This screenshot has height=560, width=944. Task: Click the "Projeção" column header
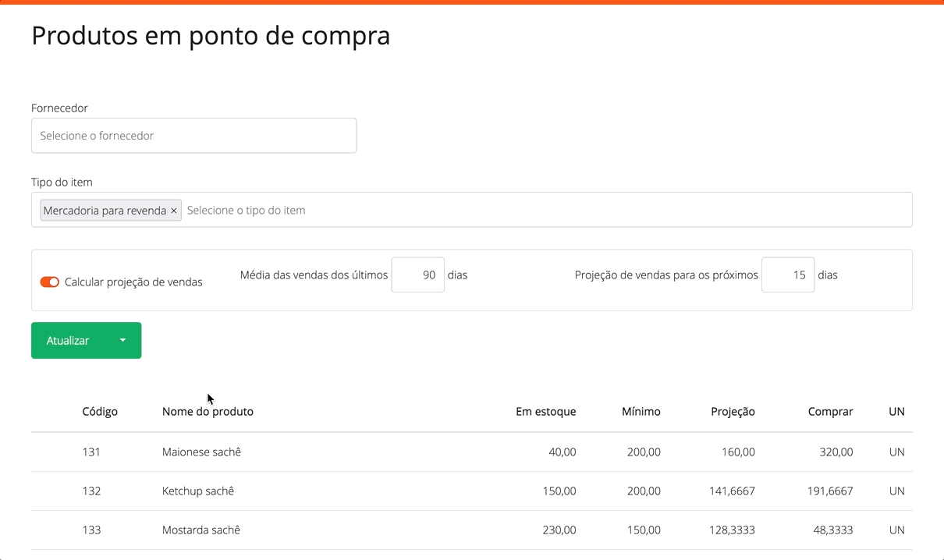[x=732, y=411]
